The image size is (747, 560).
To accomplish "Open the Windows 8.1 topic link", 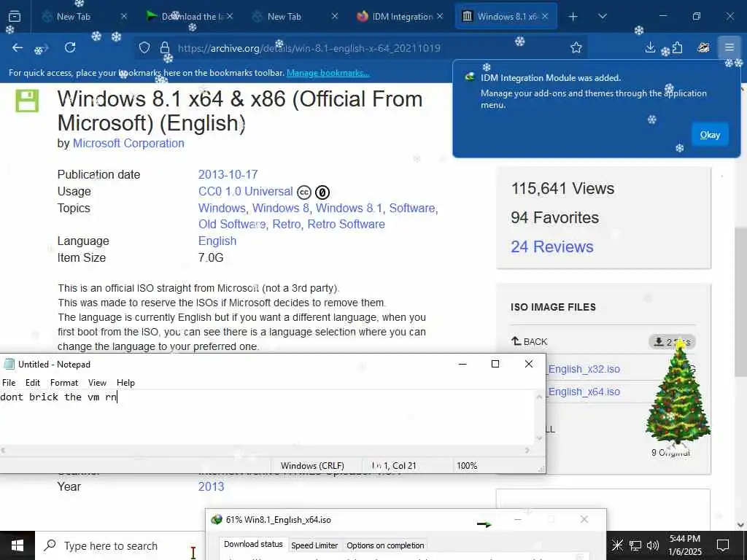I will (349, 208).
